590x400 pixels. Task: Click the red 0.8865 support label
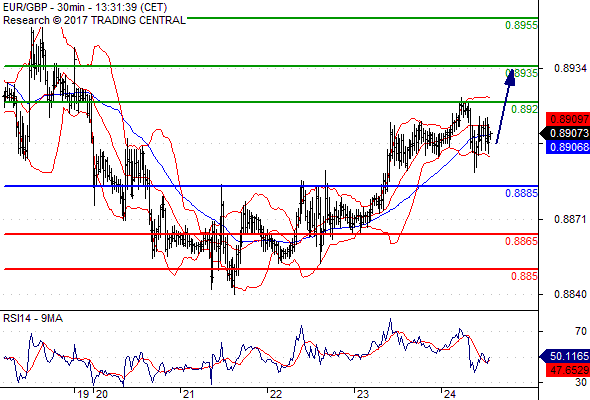[521, 241]
